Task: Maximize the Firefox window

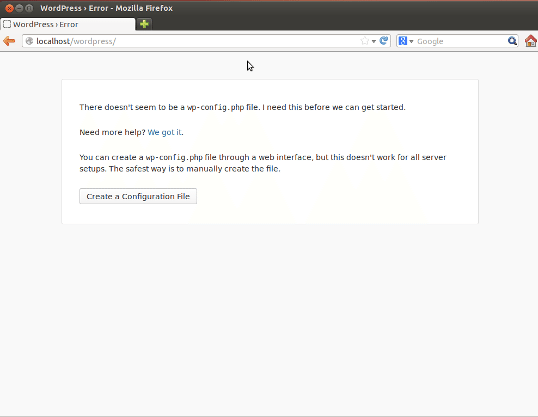Action: click(29, 8)
